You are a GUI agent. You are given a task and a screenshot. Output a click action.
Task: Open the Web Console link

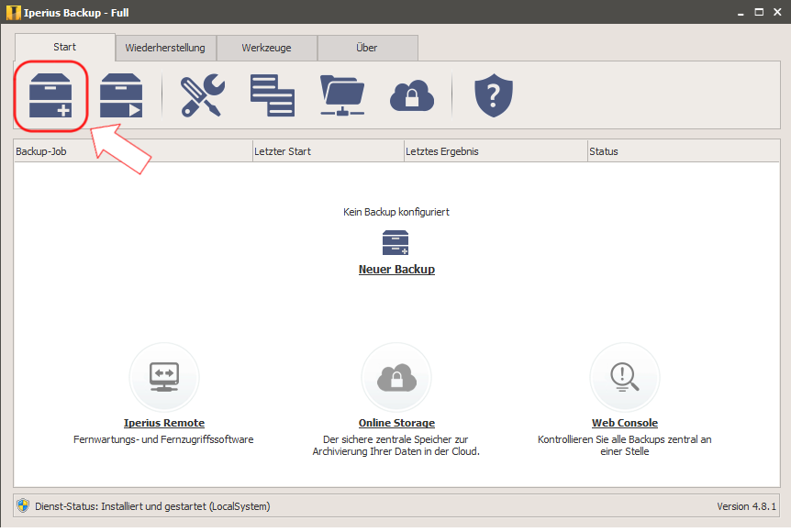(625, 423)
